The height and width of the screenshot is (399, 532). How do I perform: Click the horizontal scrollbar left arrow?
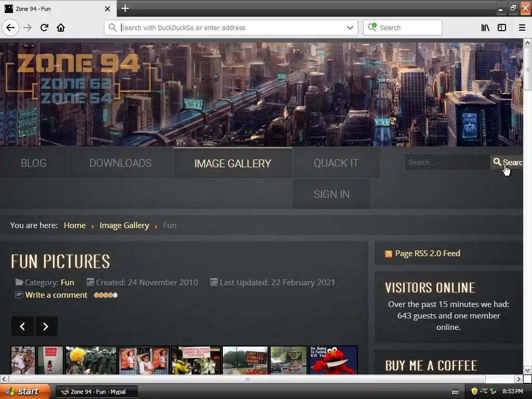click(x=4, y=379)
